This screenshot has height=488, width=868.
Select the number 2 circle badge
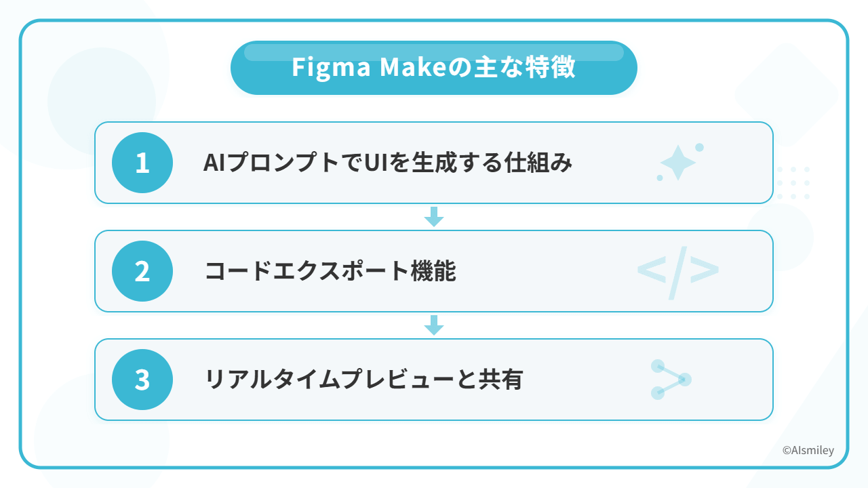142,271
